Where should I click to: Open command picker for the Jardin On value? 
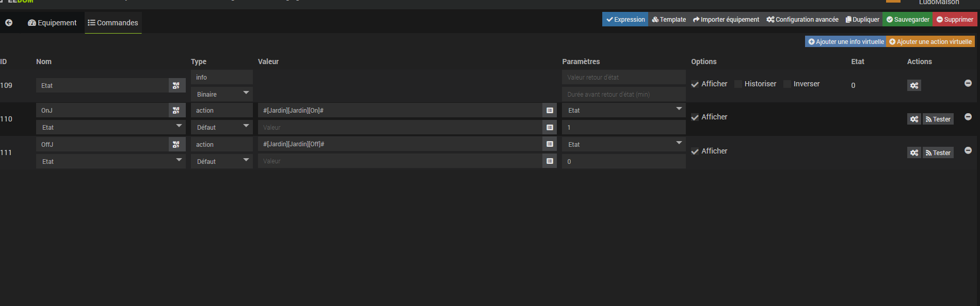550,110
